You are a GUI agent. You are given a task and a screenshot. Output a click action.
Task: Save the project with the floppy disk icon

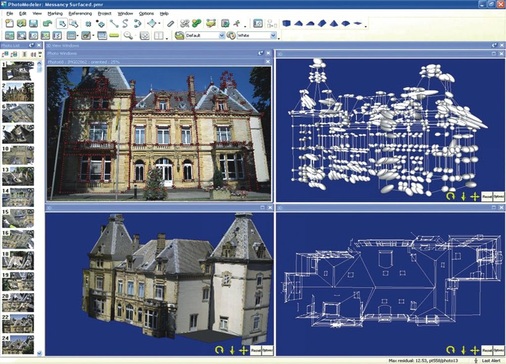33,23
